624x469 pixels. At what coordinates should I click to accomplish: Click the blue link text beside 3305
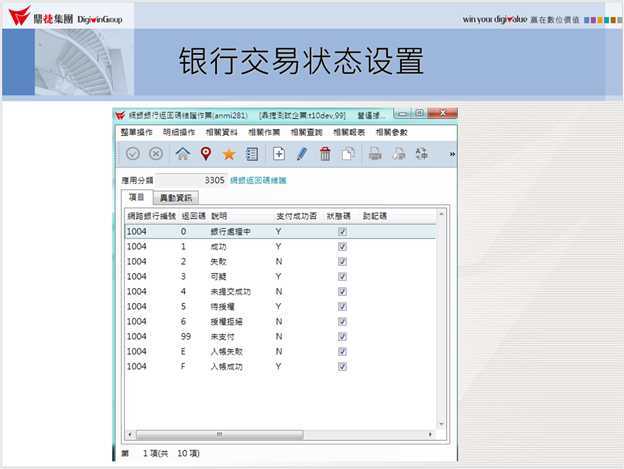(258, 180)
